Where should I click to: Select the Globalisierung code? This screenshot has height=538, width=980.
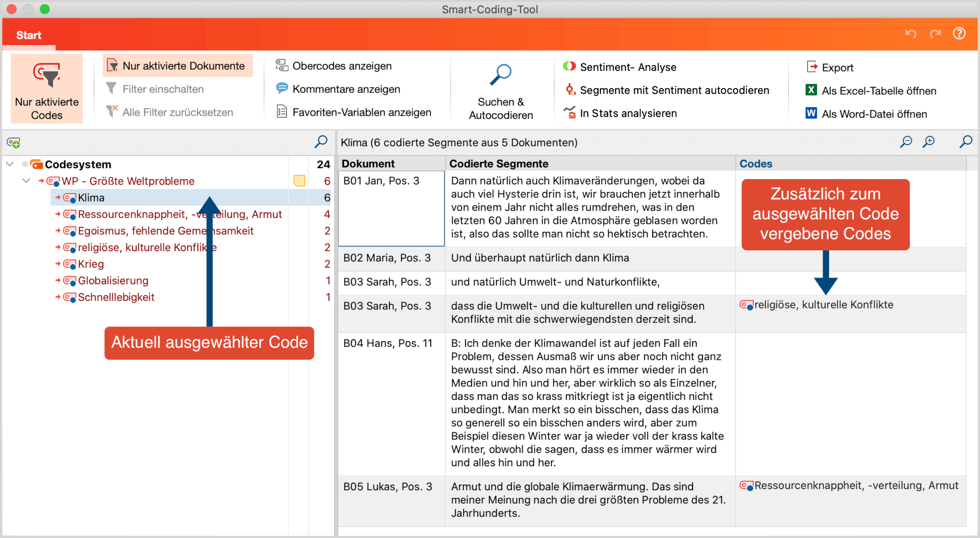(113, 281)
